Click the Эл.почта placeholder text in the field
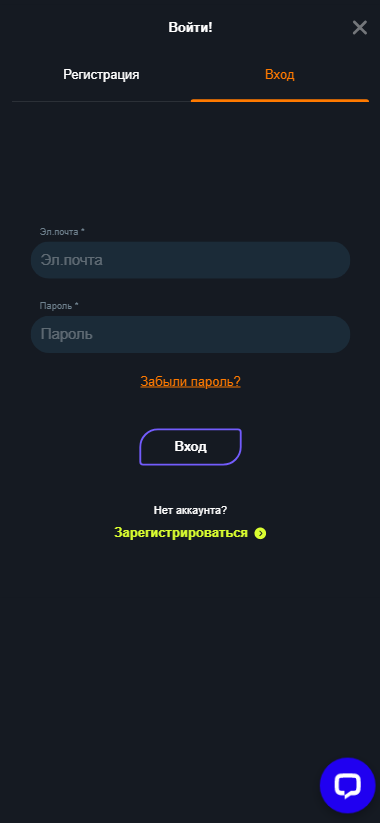Screen dimensions: 380x823 coord(71,260)
